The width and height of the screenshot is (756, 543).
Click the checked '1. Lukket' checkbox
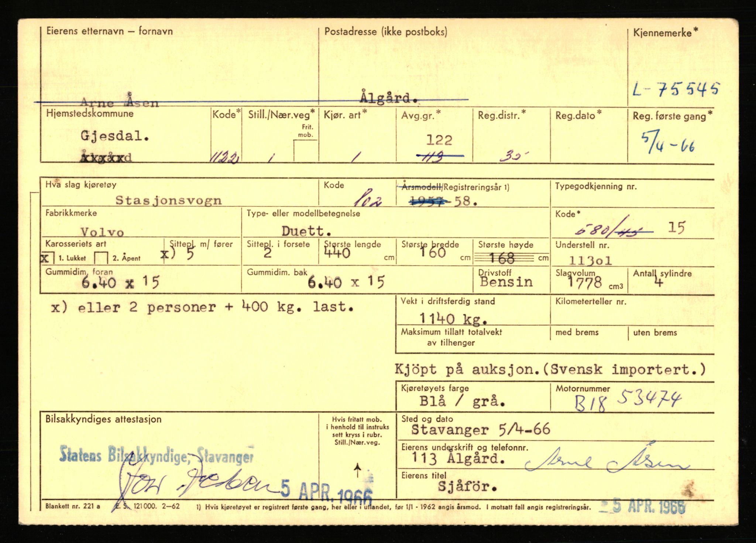click(48, 258)
